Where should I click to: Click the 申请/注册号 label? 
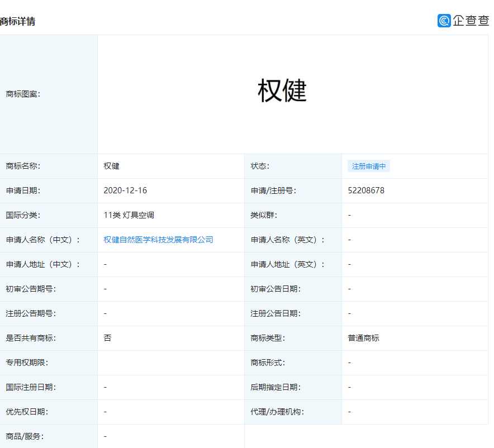273,190
